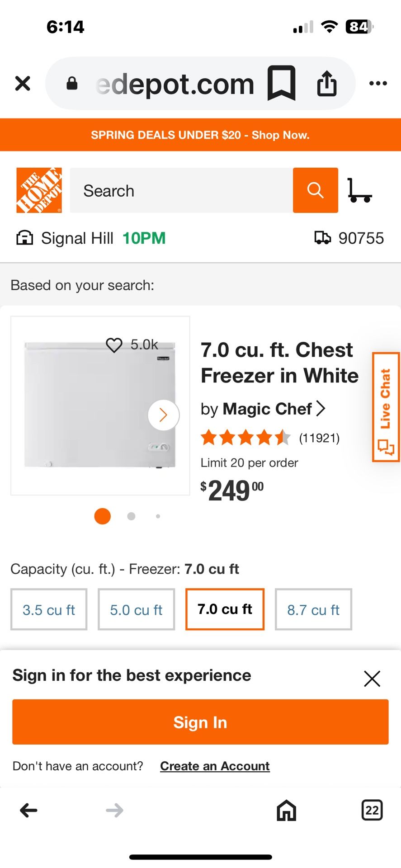Image resolution: width=401 pixels, height=868 pixels.
Task: Open the browser share sheet
Action: pos(326,83)
